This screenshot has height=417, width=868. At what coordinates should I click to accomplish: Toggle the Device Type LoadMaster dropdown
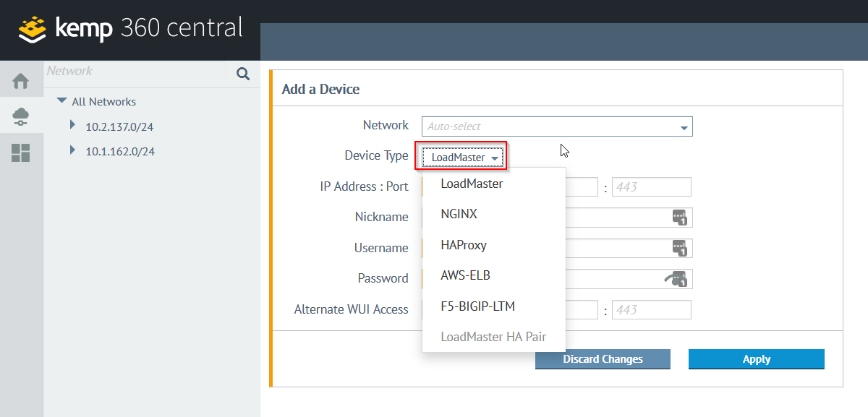[x=464, y=157]
